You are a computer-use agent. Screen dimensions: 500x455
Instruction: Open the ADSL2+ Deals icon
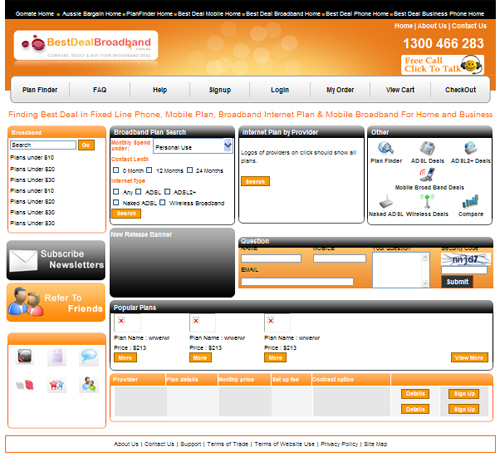click(470, 148)
